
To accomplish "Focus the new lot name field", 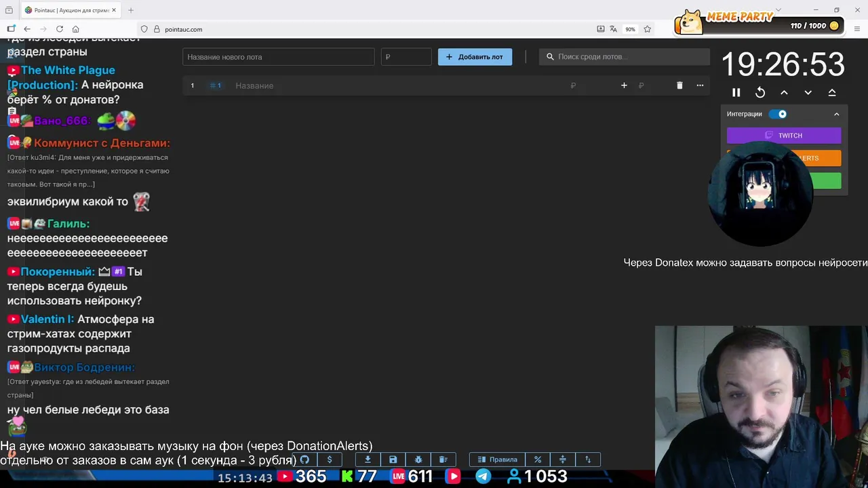I will 279,57.
